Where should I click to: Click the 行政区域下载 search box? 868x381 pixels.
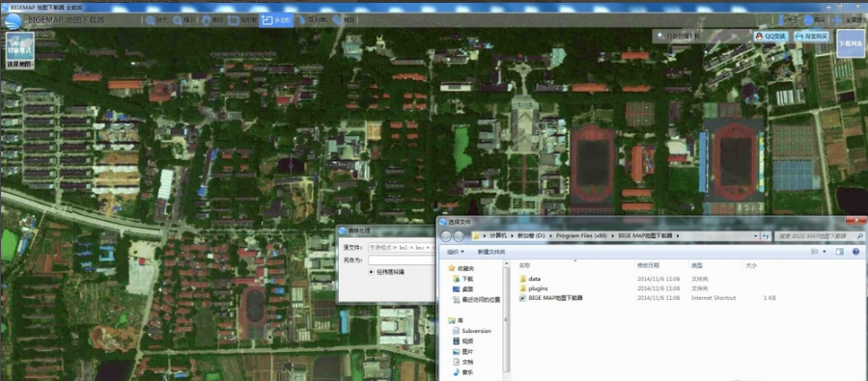click(x=700, y=37)
